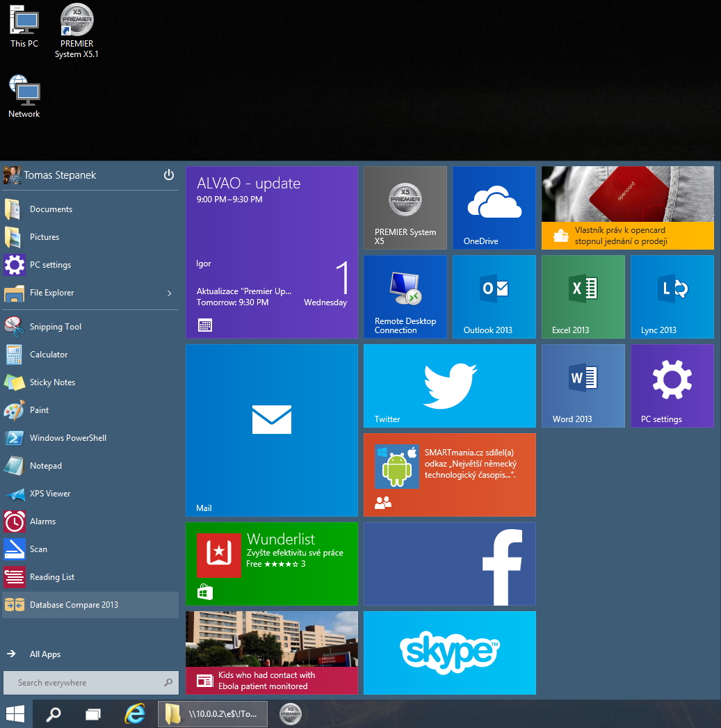Open the PC settings purple tile
721x728 pixels.
coord(672,386)
